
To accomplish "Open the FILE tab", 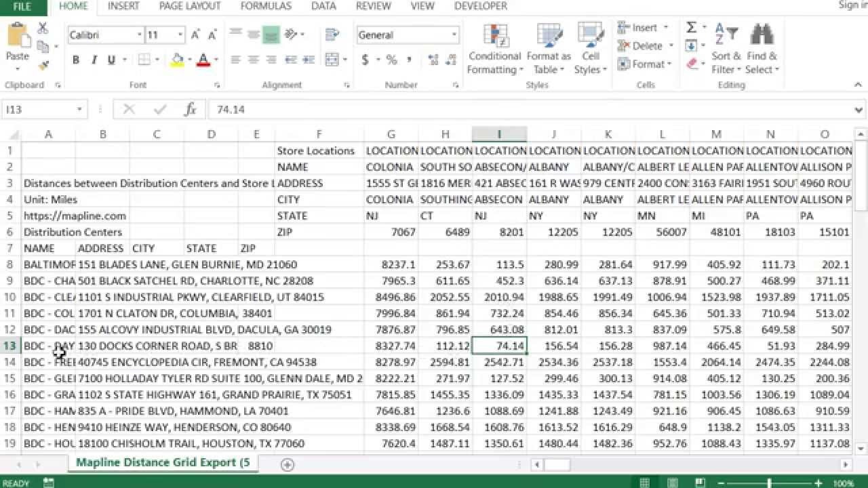I will (x=22, y=6).
